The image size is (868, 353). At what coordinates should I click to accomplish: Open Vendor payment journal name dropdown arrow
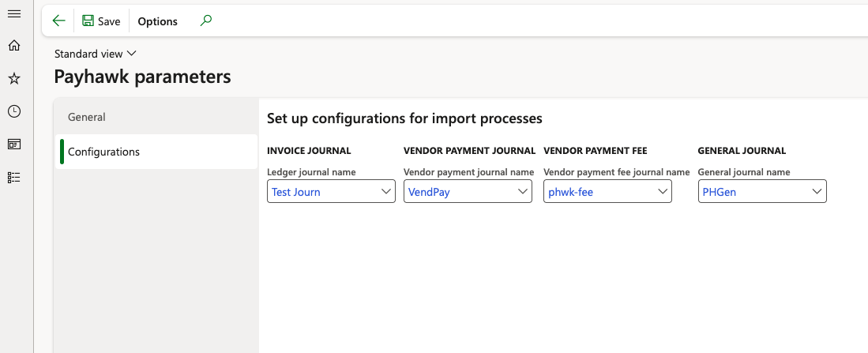523,191
